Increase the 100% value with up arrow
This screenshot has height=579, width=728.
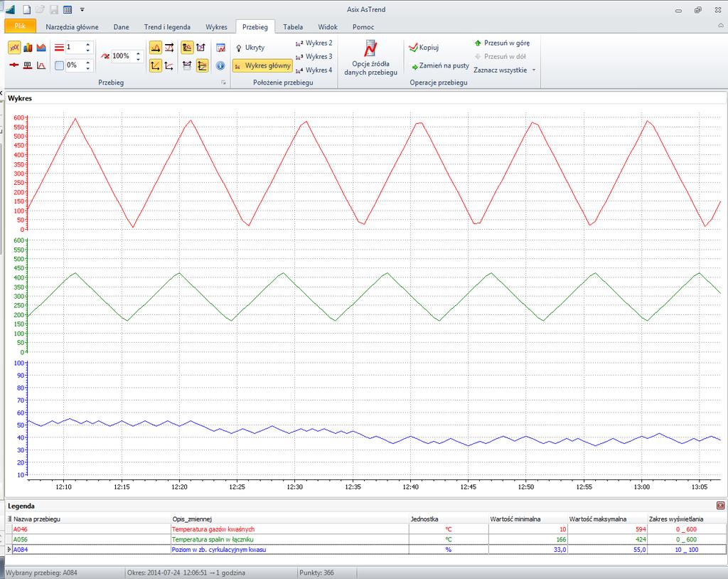(138, 53)
